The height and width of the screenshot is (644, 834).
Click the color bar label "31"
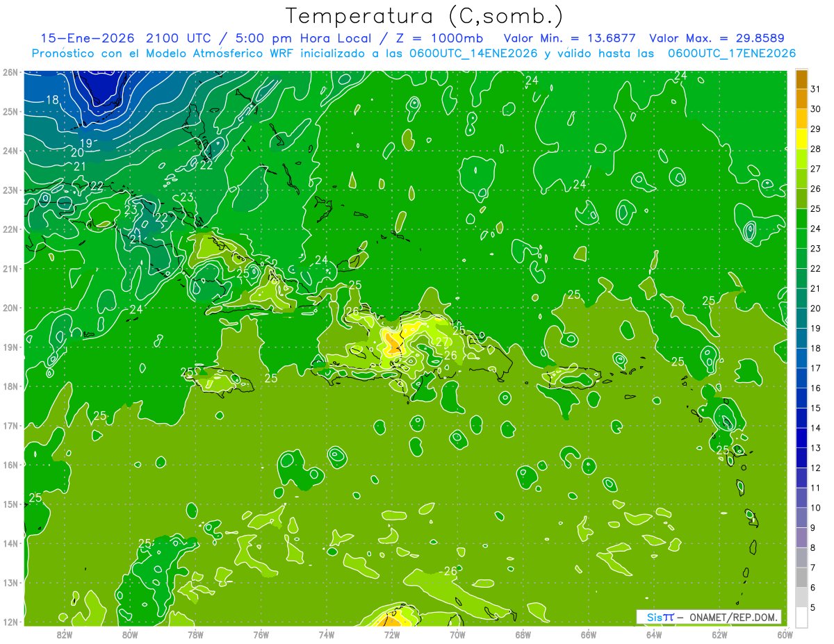[x=815, y=90]
